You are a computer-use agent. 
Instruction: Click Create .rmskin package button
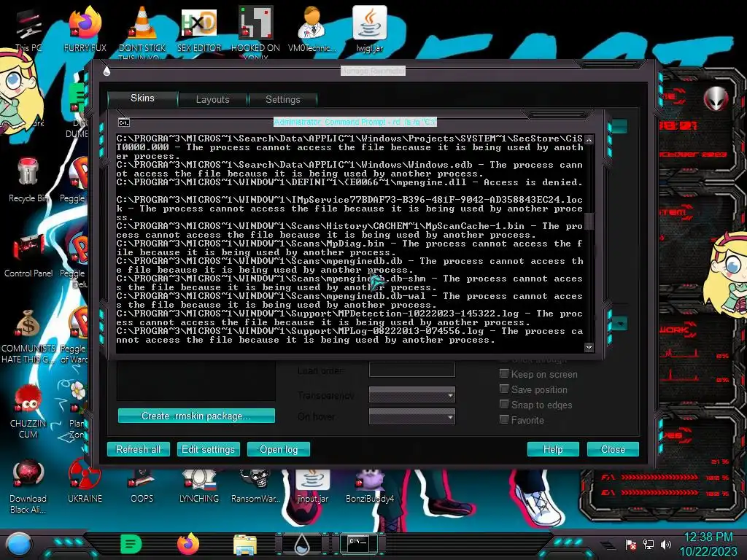(196, 416)
